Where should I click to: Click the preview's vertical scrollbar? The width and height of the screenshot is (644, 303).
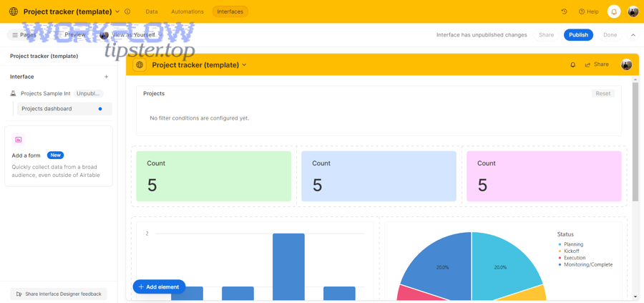[635, 143]
